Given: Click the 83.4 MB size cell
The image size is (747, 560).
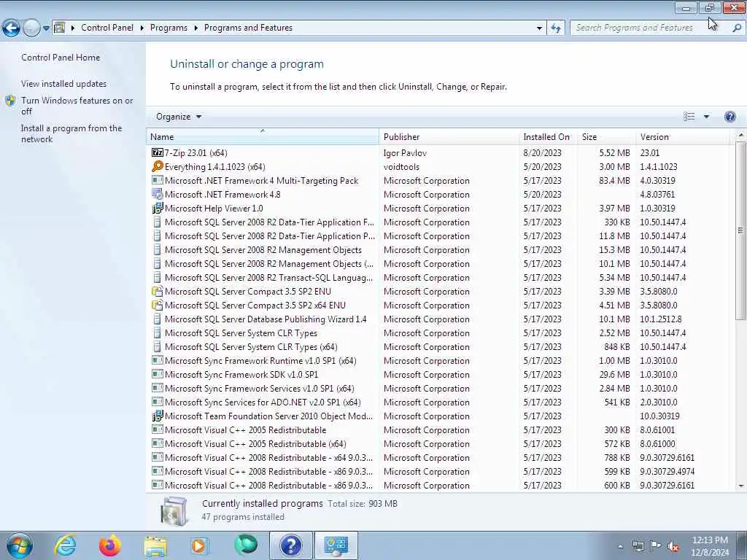Looking at the screenshot, I should 614,181.
